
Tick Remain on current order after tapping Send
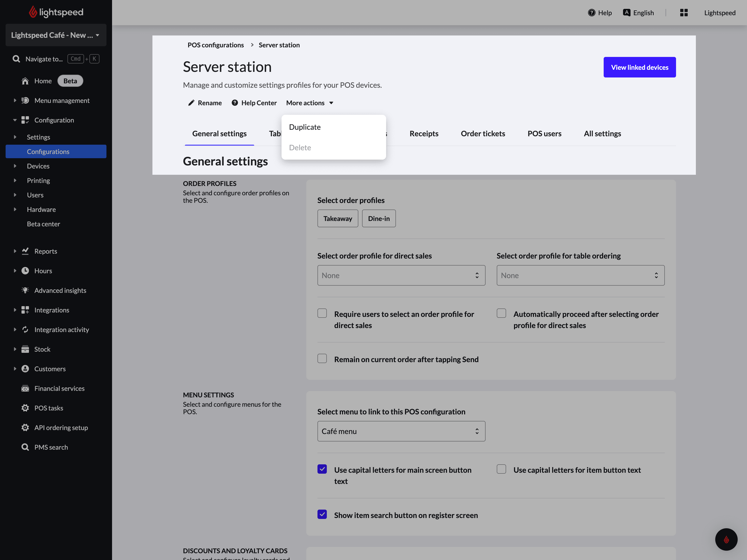[x=322, y=359]
